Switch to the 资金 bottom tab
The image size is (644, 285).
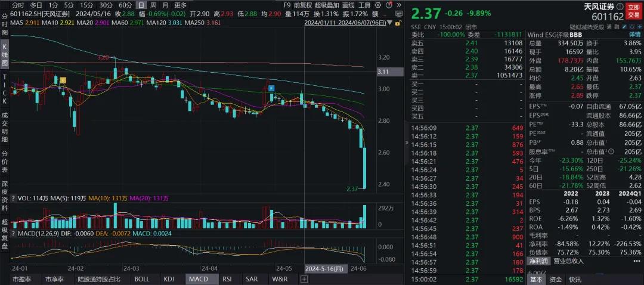tap(556, 280)
